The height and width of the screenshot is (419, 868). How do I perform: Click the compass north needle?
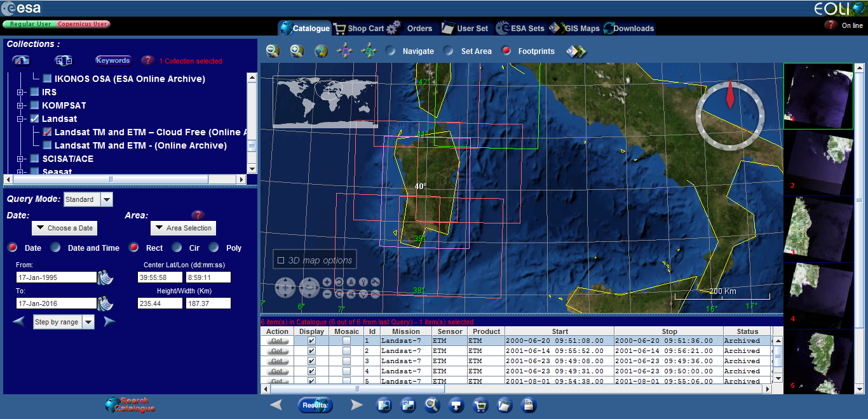(730, 93)
